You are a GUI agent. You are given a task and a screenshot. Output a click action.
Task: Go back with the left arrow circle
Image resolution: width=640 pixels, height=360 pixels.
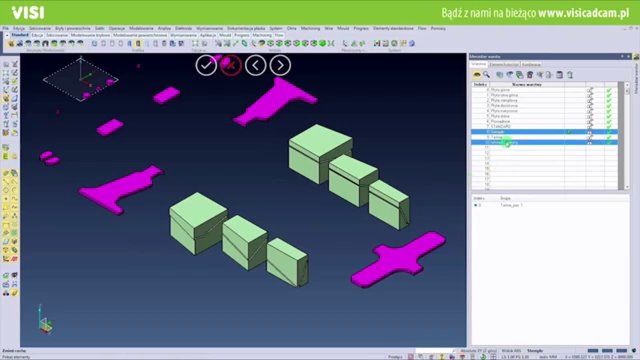pyautogui.click(x=256, y=65)
